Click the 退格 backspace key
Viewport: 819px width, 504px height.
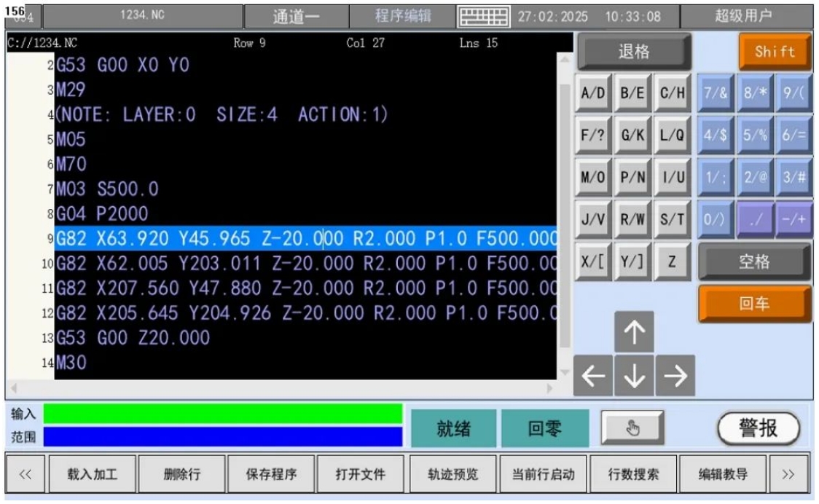click(634, 51)
